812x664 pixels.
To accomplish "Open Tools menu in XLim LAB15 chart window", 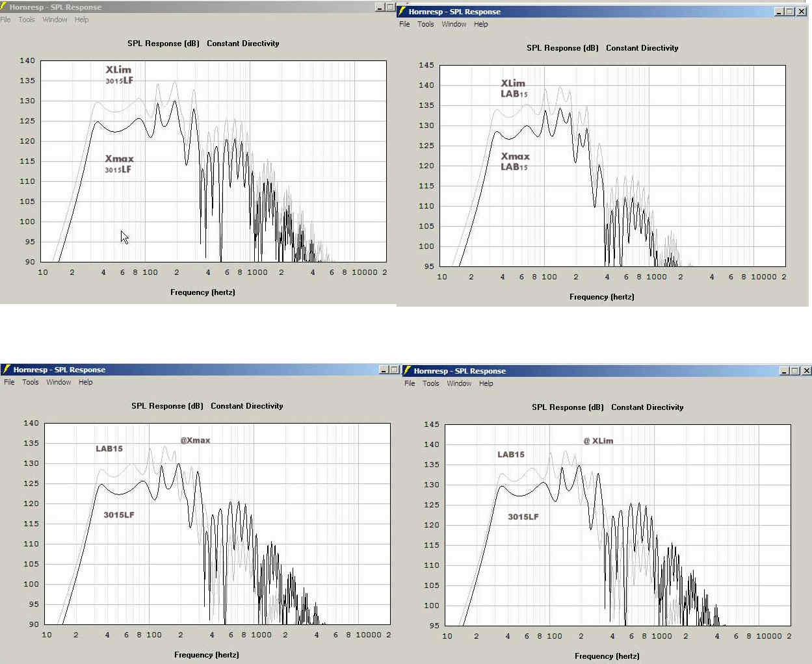I will coord(426,24).
